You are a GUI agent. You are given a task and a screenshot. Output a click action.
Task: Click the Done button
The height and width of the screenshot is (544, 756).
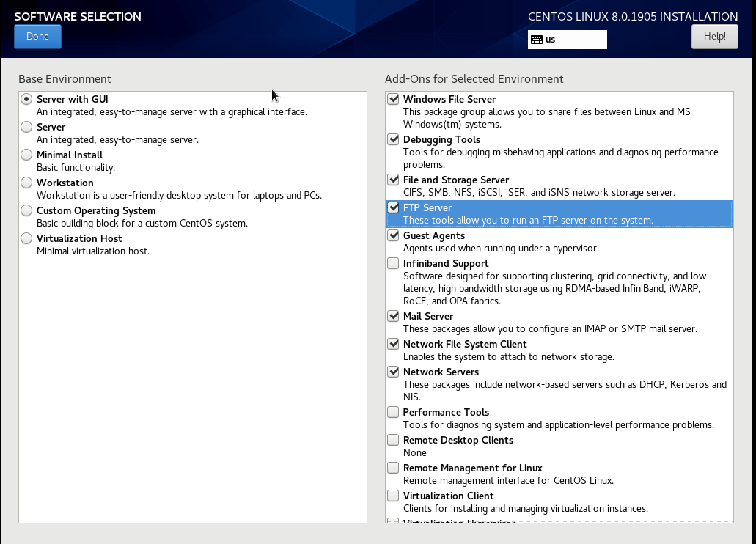(37, 36)
